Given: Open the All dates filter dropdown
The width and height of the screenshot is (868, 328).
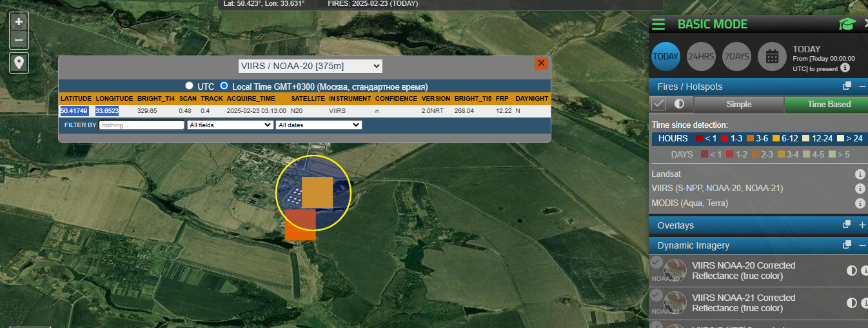Looking at the screenshot, I should tap(319, 125).
